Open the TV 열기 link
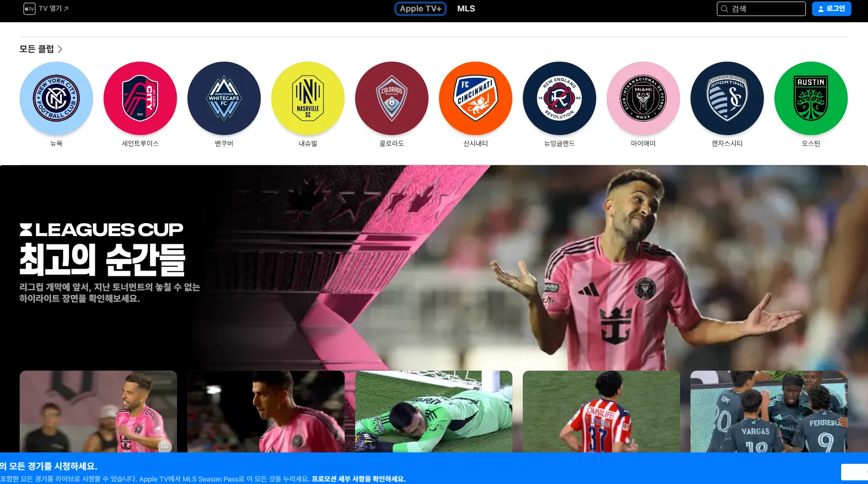Image resolution: width=868 pixels, height=484 pixels. coord(54,9)
